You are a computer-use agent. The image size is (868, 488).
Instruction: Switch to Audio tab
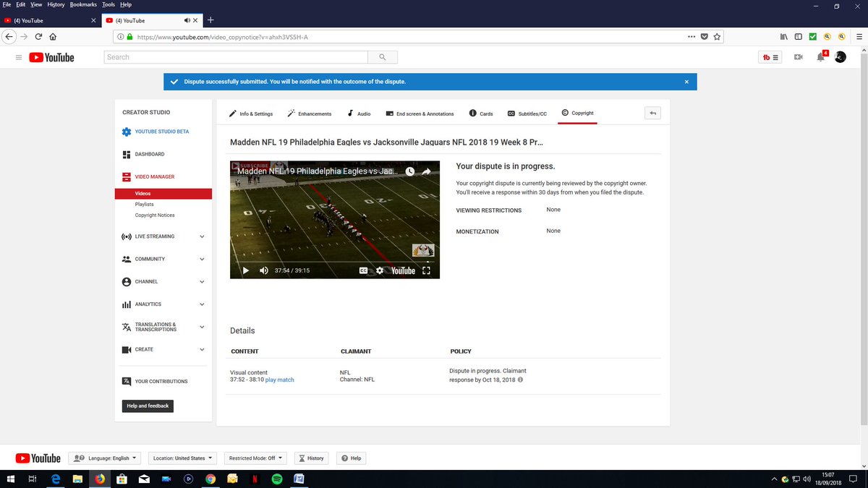(x=359, y=114)
